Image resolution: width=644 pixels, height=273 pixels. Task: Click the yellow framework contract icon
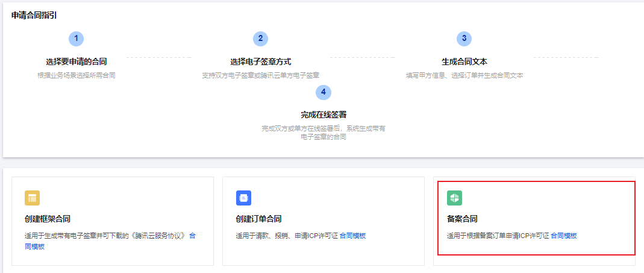32,198
